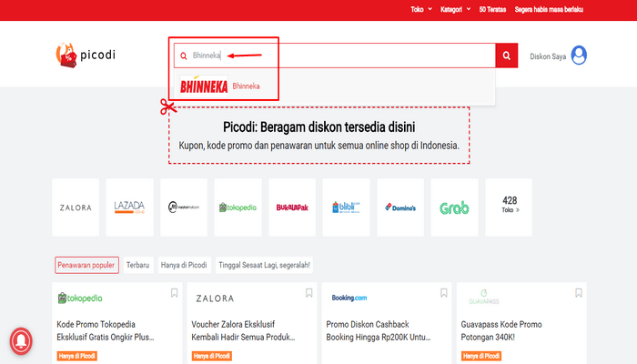Select the Bhinneka suggestion text
637x364 pixels.
[246, 86]
